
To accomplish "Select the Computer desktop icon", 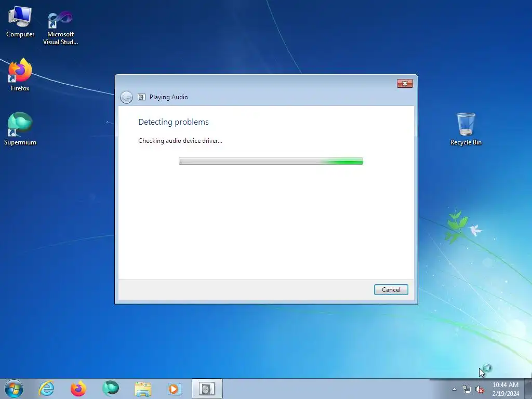I will click(20, 22).
